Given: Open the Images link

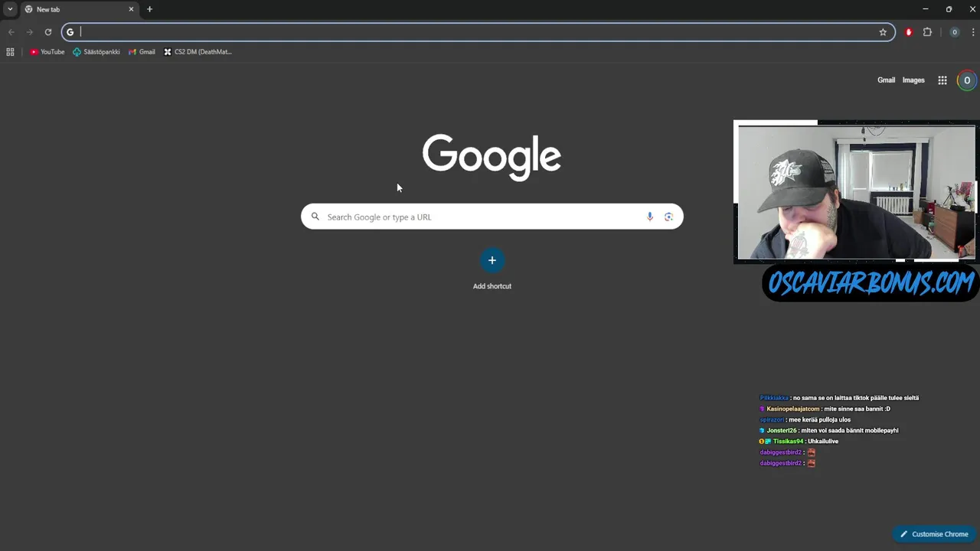Looking at the screenshot, I should [913, 80].
